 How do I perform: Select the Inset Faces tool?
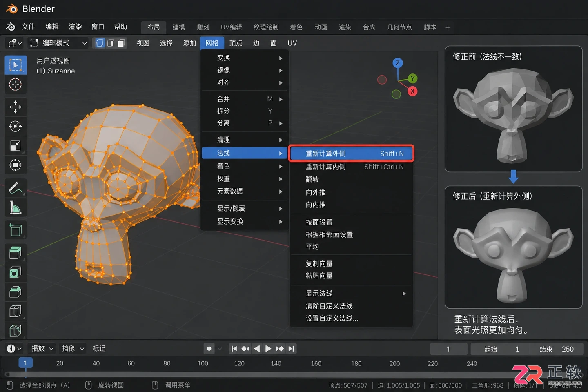coord(16,272)
